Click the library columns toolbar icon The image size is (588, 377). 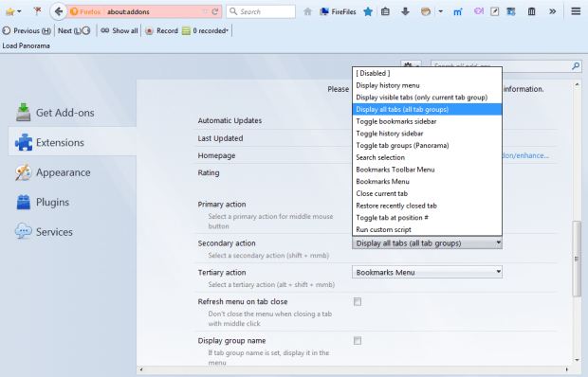531,11
